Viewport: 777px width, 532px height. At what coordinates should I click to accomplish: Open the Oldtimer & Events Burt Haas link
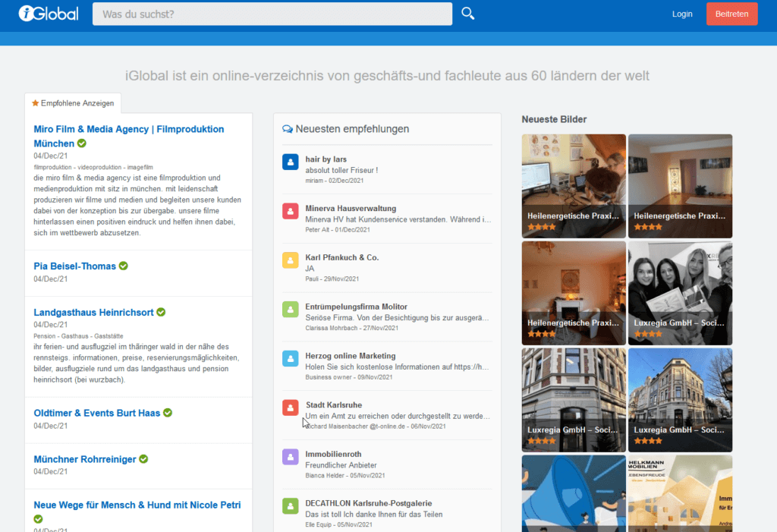[x=97, y=413]
